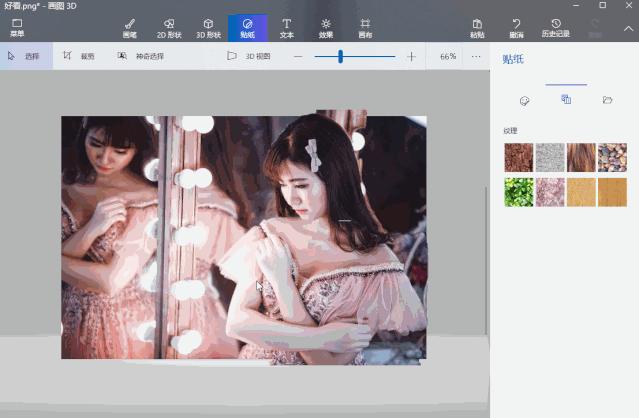
Task: Minimize the Paint 3D window
Action: [x=576, y=5]
